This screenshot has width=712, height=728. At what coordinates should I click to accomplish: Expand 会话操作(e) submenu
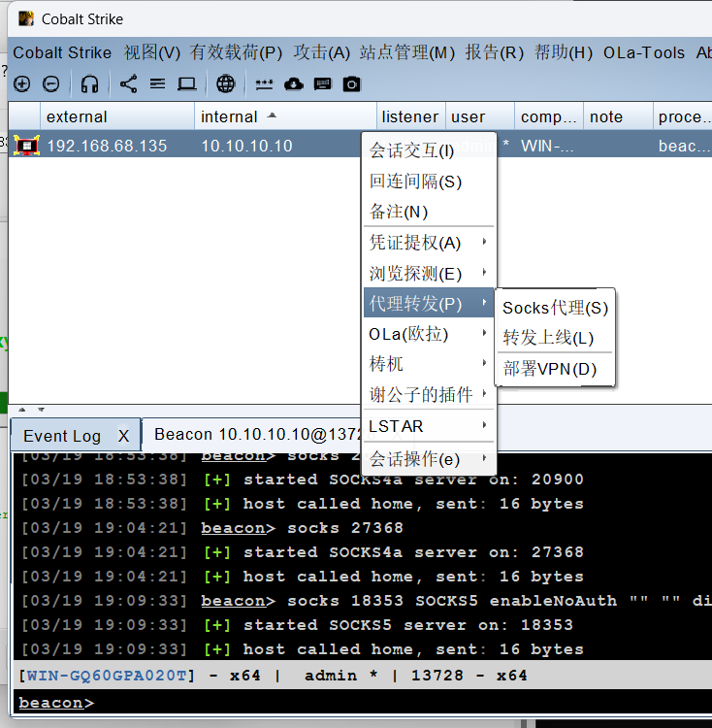(x=429, y=459)
